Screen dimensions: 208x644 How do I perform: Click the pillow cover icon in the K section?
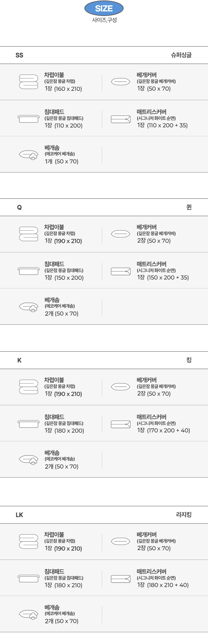pos(120,387)
